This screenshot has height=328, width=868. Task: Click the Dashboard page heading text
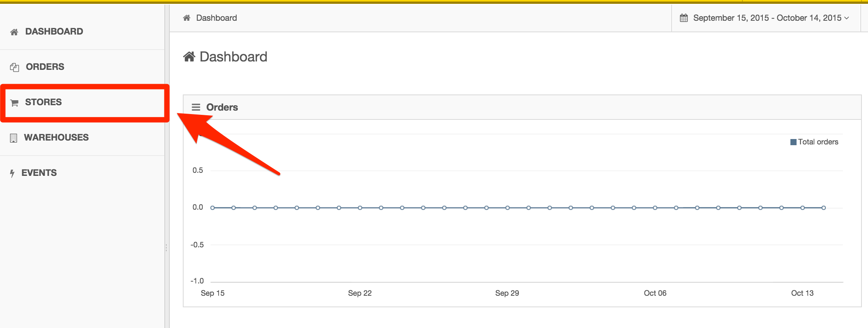pos(234,57)
